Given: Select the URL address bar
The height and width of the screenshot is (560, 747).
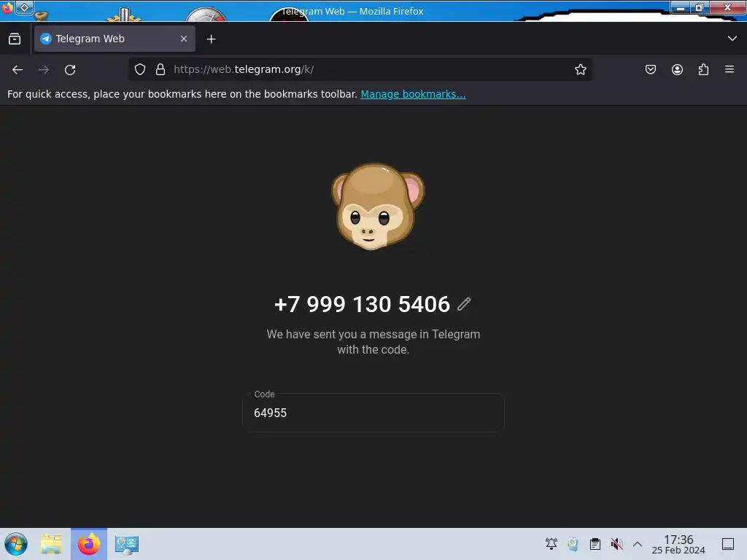Looking at the screenshot, I should point(360,69).
